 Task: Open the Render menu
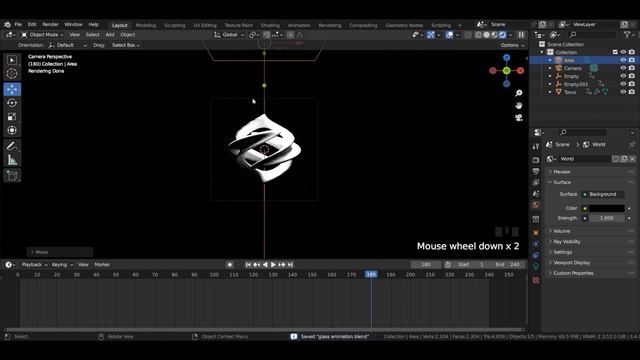[51, 24]
